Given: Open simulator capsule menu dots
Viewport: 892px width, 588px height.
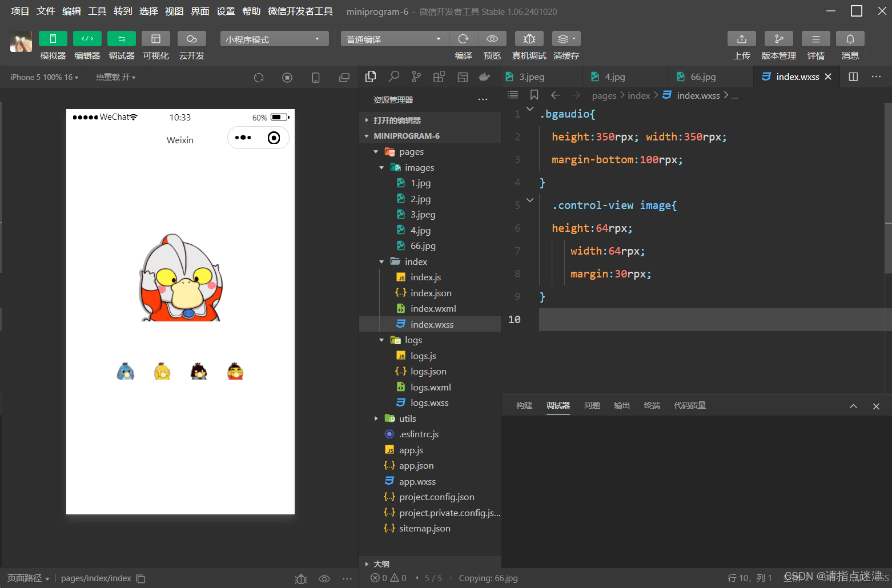Looking at the screenshot, I should pyautogui.click(x=243, y=138).
